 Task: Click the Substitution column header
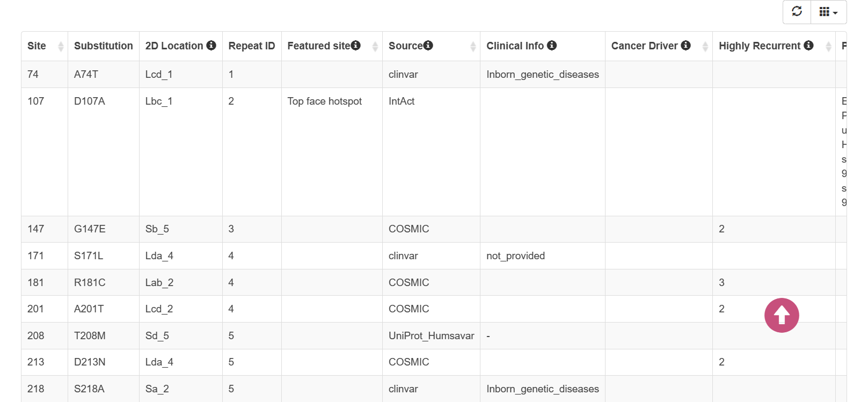tap(104, 46)
